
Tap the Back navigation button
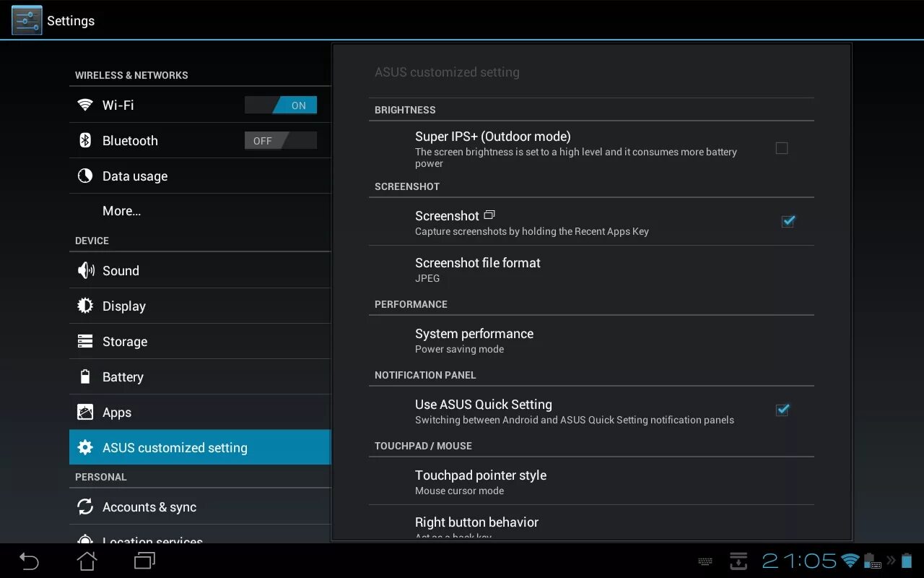(x=29, y=561)
